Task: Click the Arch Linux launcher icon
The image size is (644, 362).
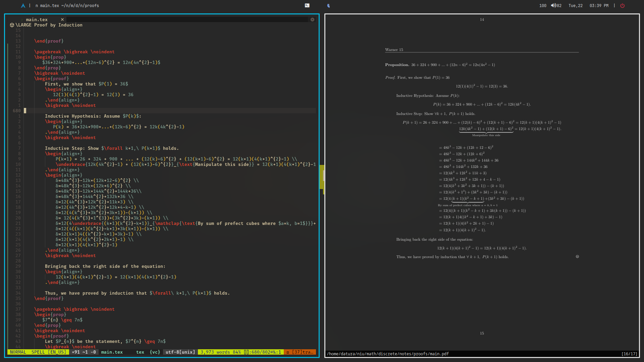Action: [23, 6]
